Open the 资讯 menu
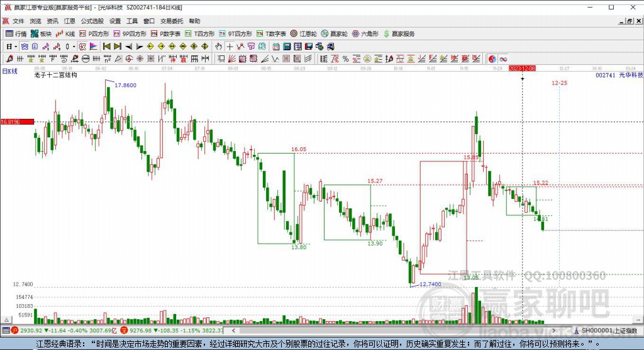The height and width of the screenshot is (350, 644). [x=52, y=21]
